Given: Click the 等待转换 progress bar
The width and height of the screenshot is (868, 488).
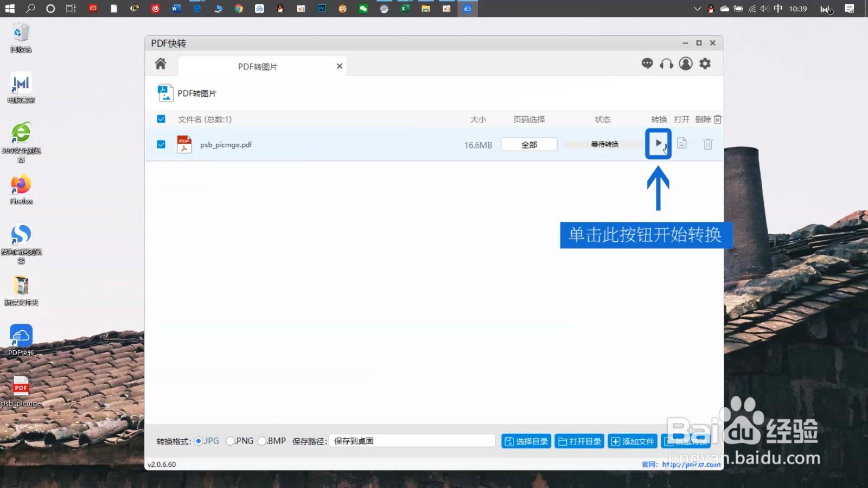Looking at the screenshot, I should (602, 144).
